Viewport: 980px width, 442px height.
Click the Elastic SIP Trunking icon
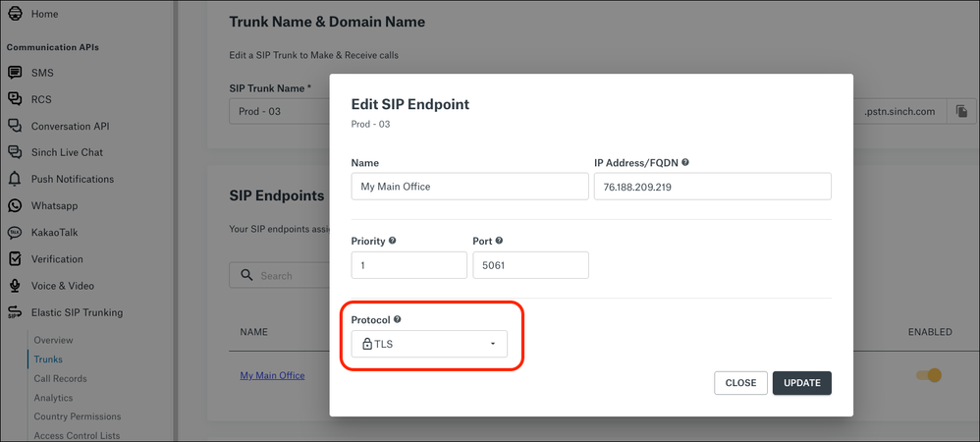[x=15, y=312]
